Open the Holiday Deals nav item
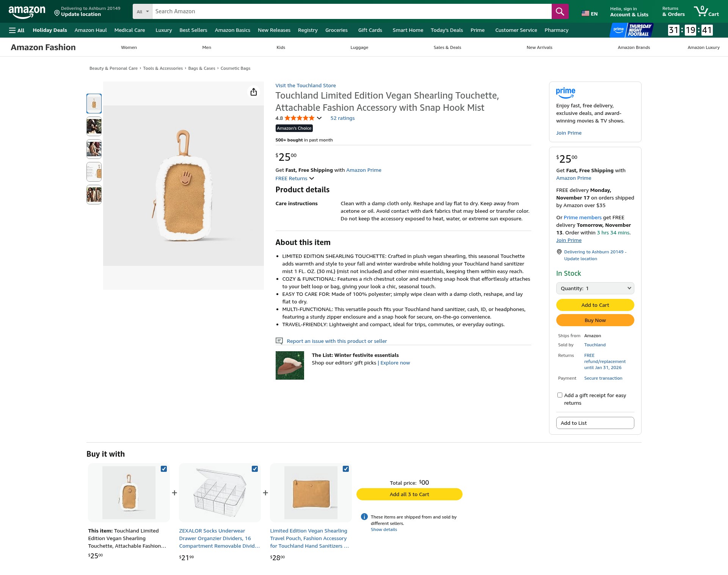728x575 pixels. tap(50, 30)
